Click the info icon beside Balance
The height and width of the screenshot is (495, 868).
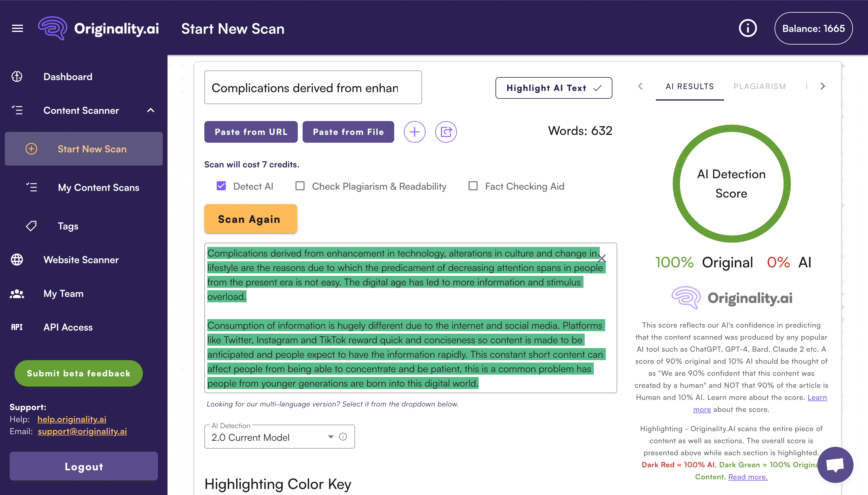pyautogui.click(x=747, y=29)
